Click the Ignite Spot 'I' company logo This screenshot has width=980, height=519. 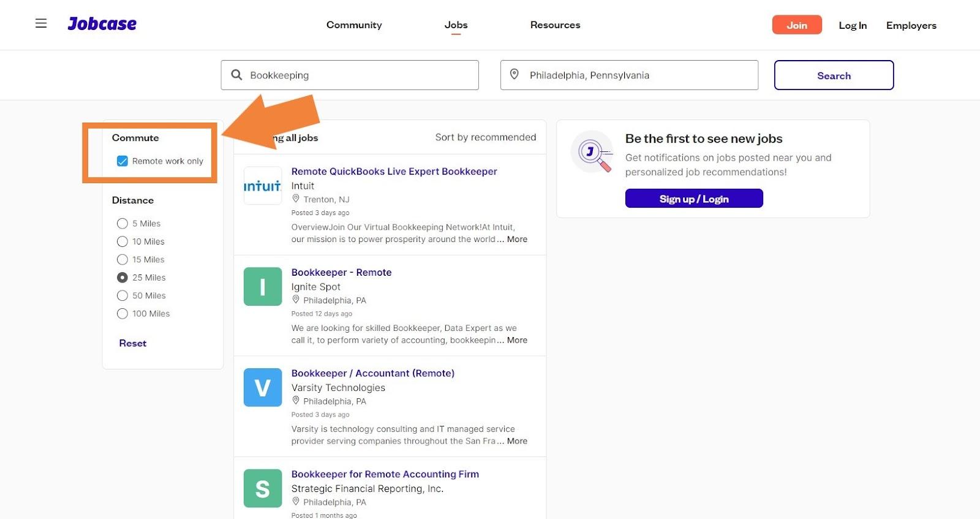263,287
